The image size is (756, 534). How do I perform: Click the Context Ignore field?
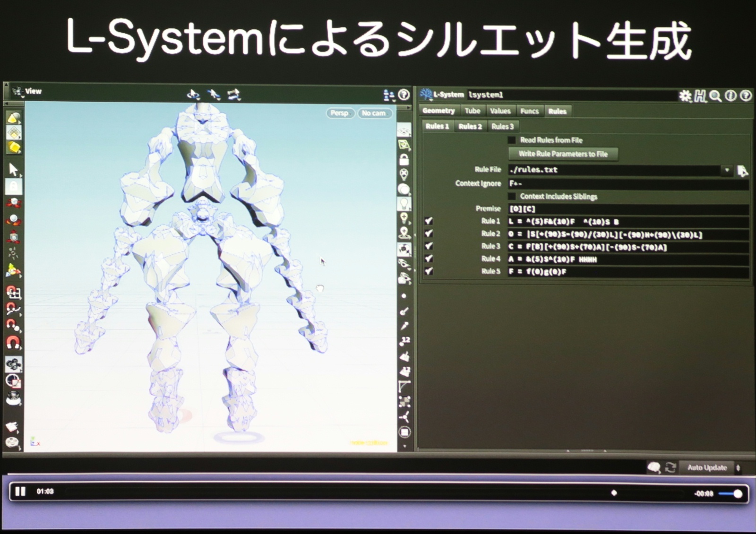[x=628, y=183]
